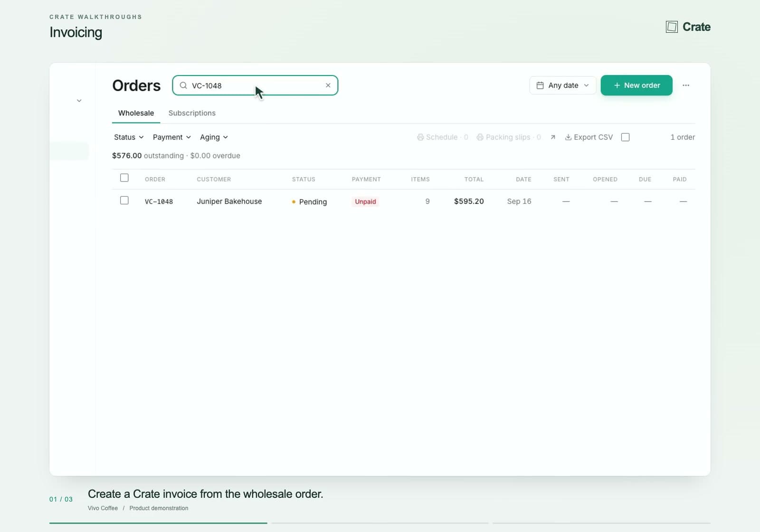Switch to the Subscriptions tab

[x=192, y=113]
